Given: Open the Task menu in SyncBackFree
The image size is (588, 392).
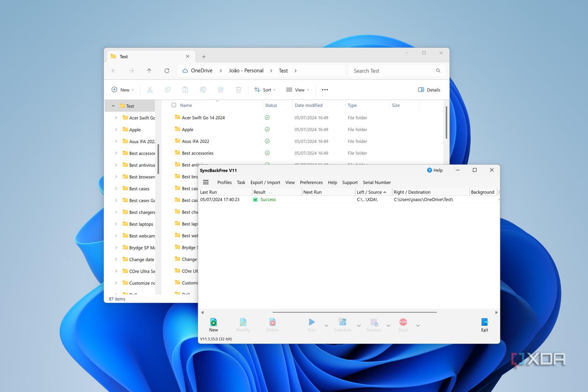Looking at the screenshot, I should pos(241,182).
